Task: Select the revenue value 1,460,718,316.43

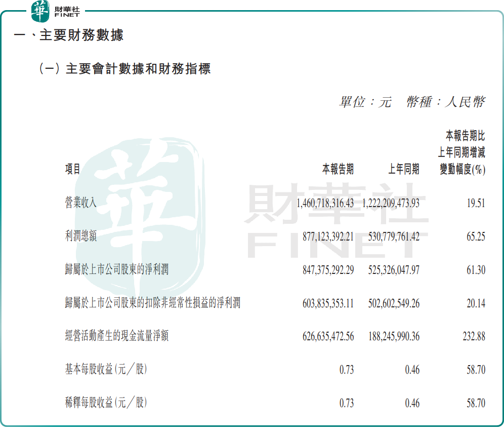Action: [325, 203]
